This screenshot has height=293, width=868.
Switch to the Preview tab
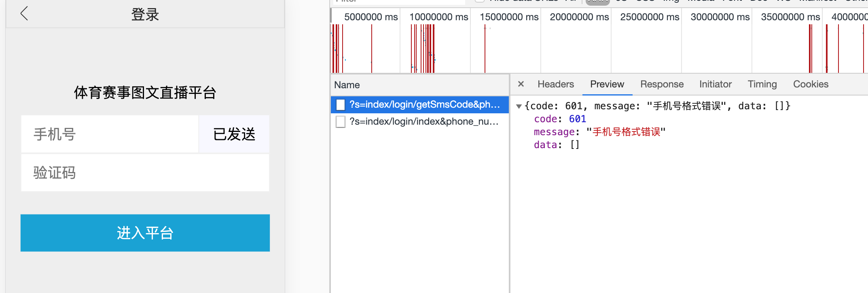tap(607, 84)
